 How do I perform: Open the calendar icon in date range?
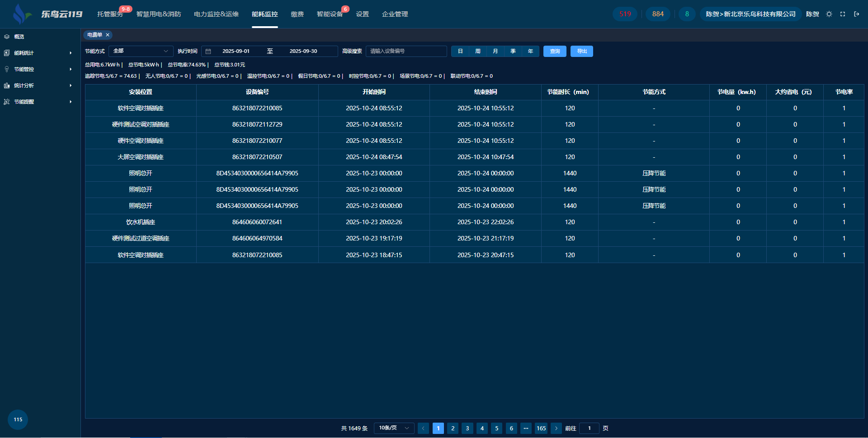coord(208,52)
